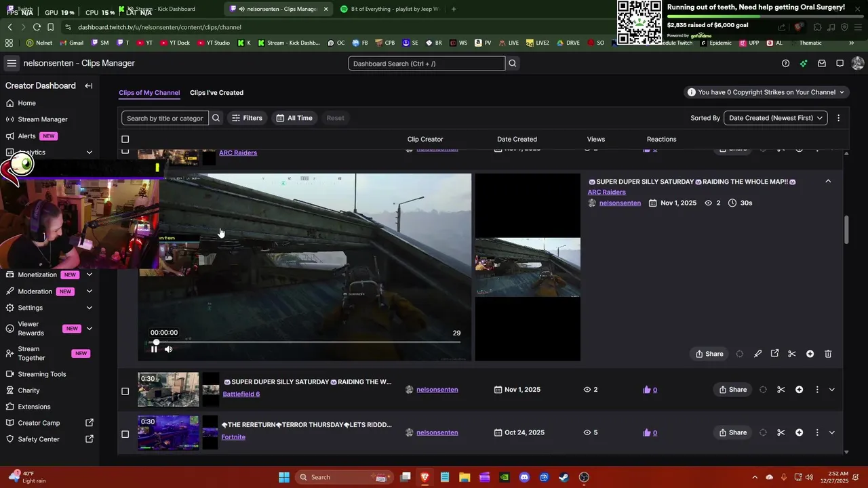868x488 pixels.
Task: Open the inbox mail icon
Action: pyautogui.click(x=822, y=63)
